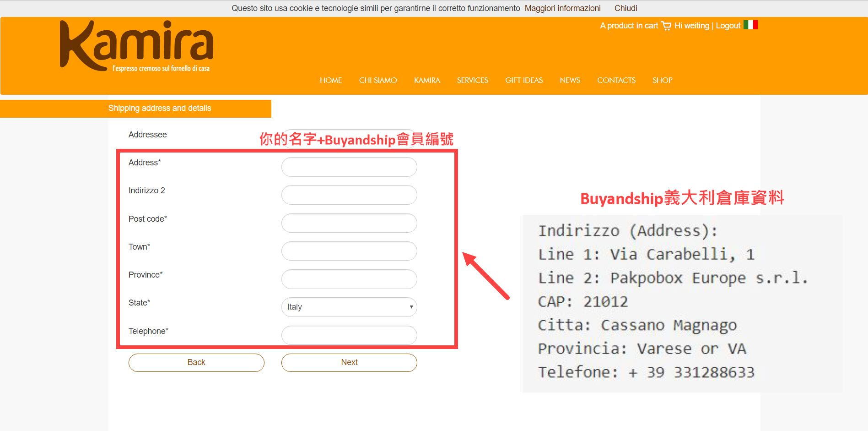Click into the Post code field
This screenshot has width=868, height=431.
click(349, 223)
